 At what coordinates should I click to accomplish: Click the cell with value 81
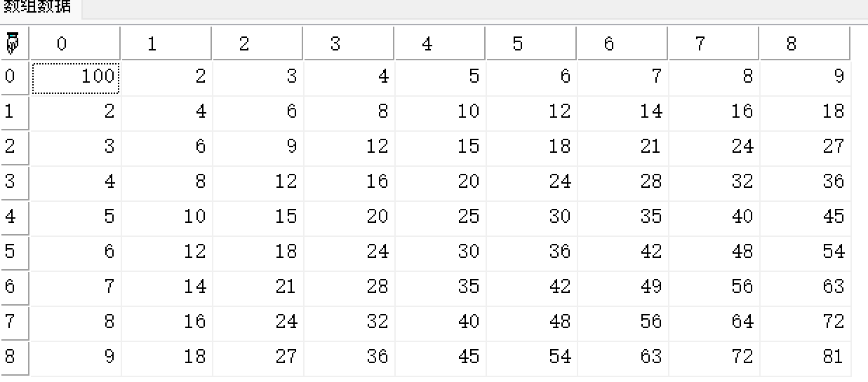(x=806, y=357)
